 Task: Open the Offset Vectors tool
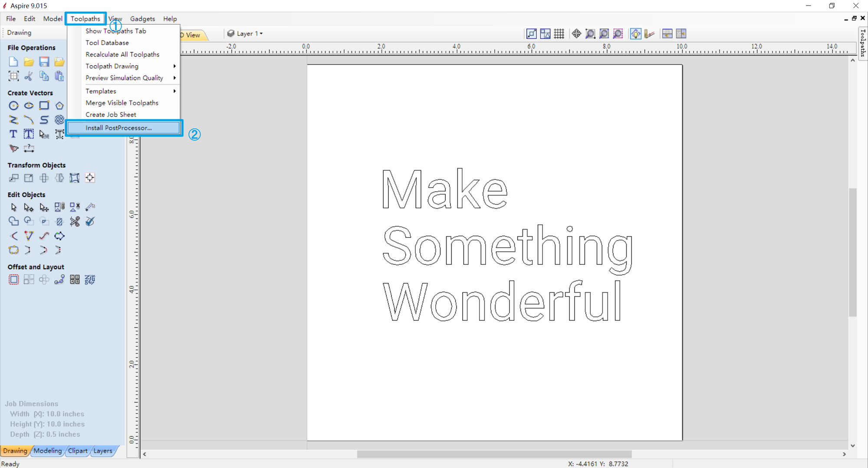(x=13, y=280)
